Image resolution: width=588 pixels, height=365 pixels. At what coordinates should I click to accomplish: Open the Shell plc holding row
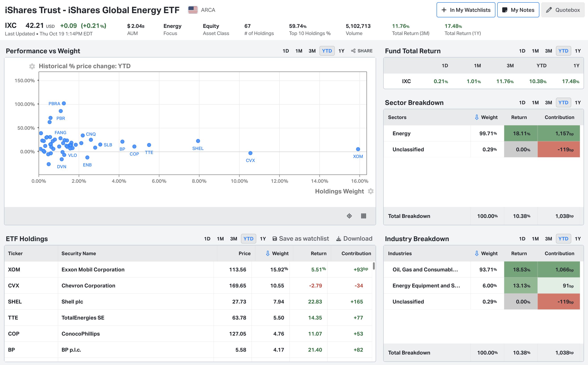coord(188,301)
